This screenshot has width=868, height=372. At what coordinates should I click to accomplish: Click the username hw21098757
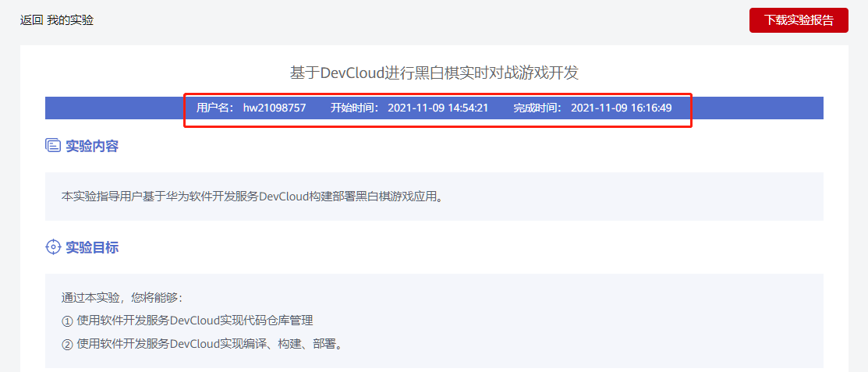(x=275, y=108)
